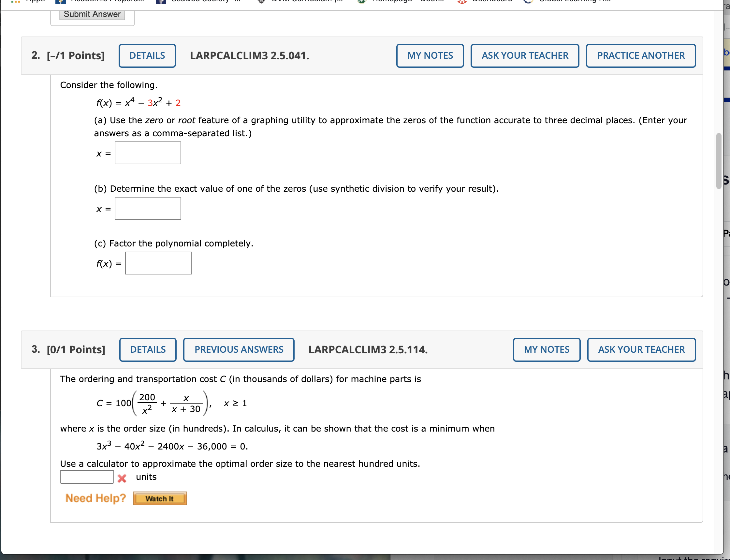
Task: Click the MY NOTES icon for problem 2
Action: (x=429, y=55)
